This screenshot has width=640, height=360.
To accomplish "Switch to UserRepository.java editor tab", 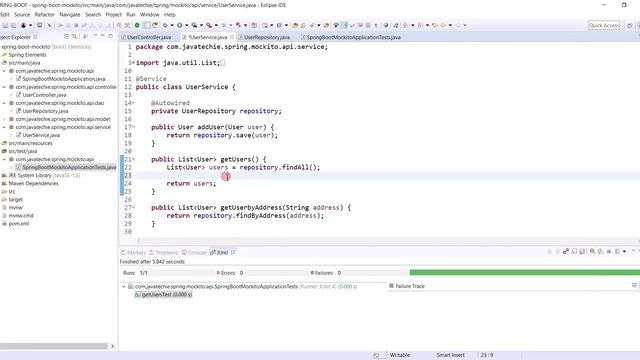I will [x=267, y=37].
